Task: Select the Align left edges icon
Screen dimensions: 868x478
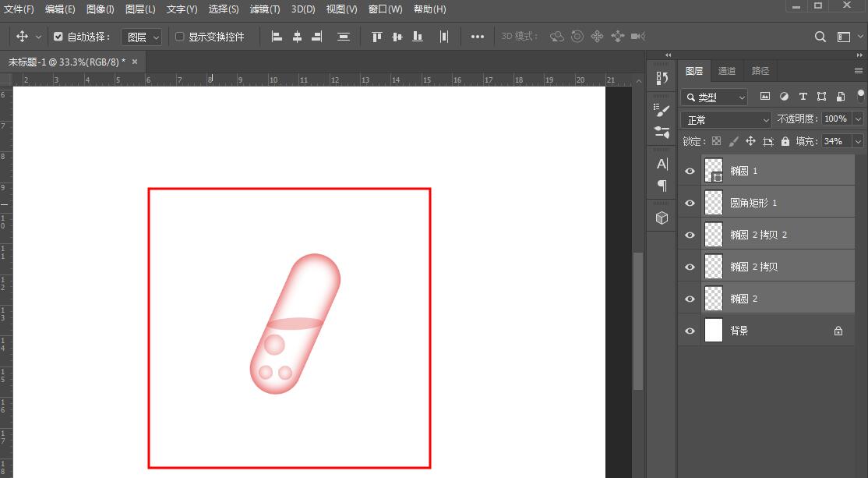Action: (277, 36)
